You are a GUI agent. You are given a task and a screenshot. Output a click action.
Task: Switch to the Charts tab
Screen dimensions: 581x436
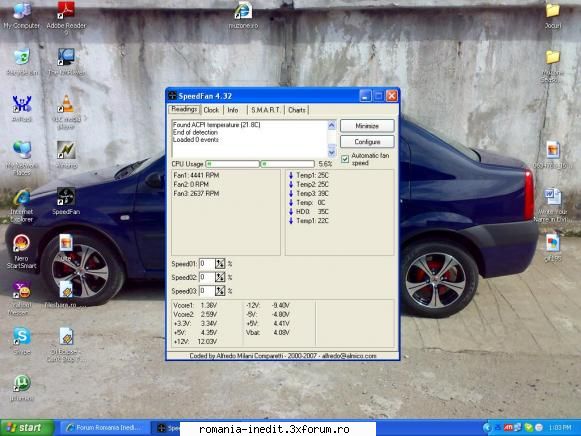coord(297,110)
